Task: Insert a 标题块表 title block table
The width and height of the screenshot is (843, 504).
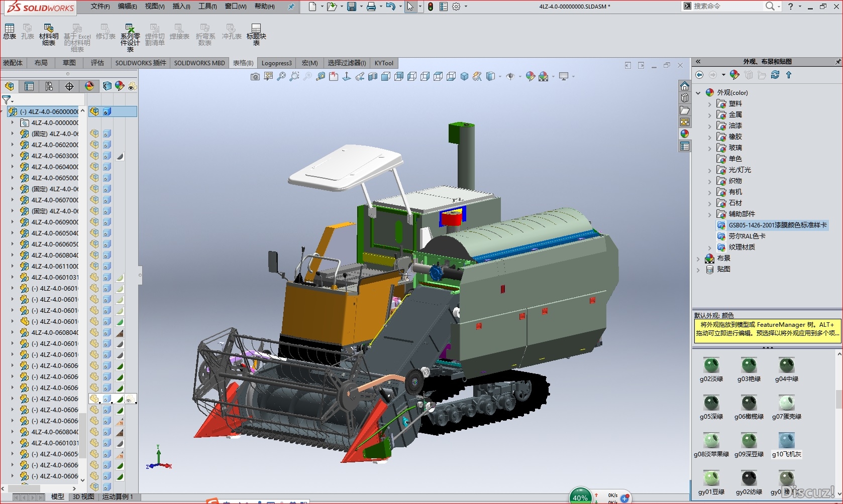Action: (x=256, y=35)
